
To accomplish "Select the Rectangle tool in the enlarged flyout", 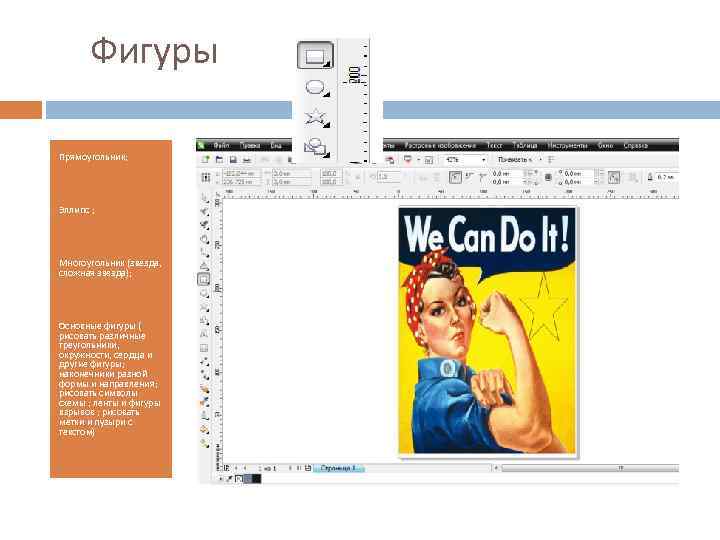I will coord(315,56).
